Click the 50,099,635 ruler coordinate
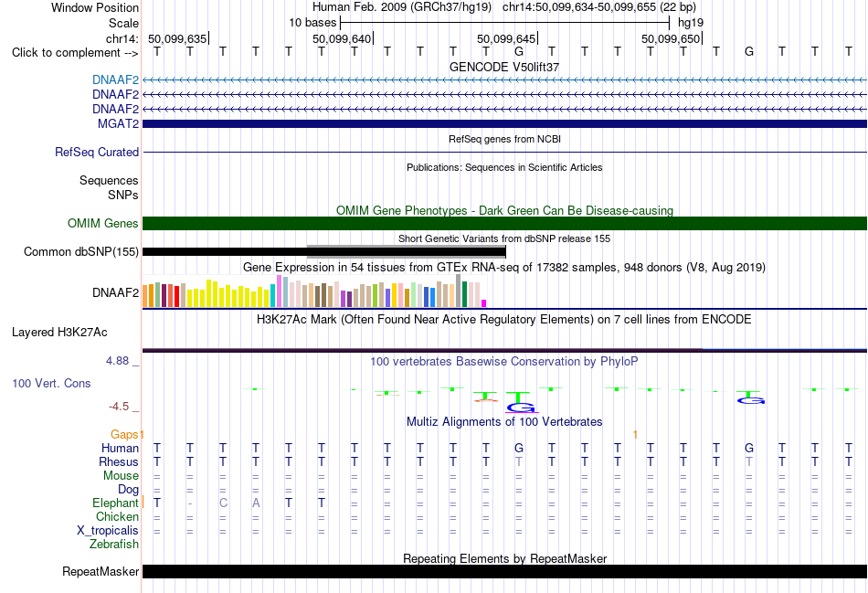868x593 pixels. (x=177, y=38)
